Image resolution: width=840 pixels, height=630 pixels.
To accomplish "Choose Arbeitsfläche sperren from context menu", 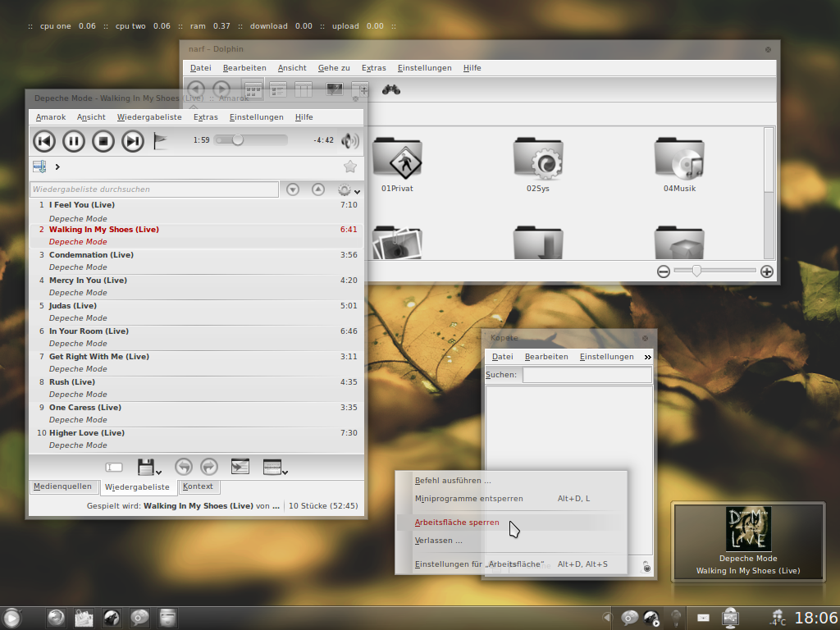I will [x=511, y=523].
